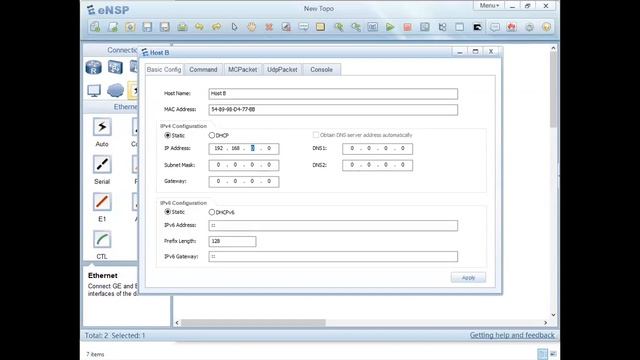This screenshot has height=360, width=640.
Task: Click horizontal scrollbar right arrow
Action: click(546, 322)
